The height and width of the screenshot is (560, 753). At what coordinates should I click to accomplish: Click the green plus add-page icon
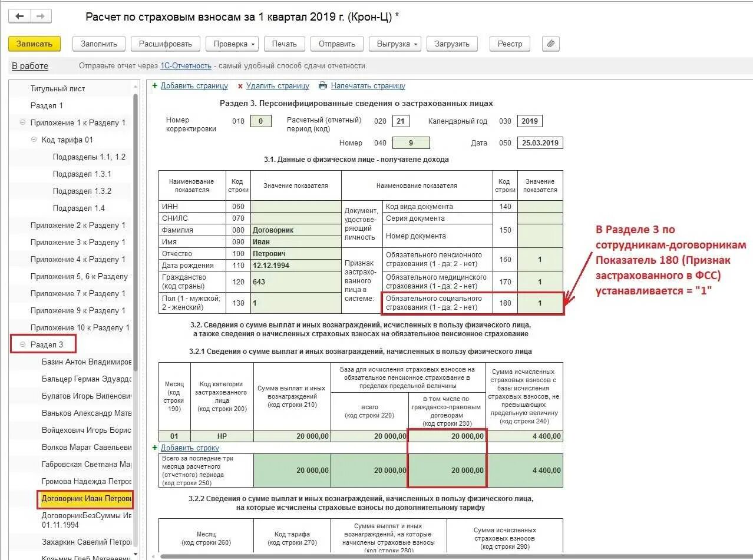pyautogui.click(x=155, y=85)
